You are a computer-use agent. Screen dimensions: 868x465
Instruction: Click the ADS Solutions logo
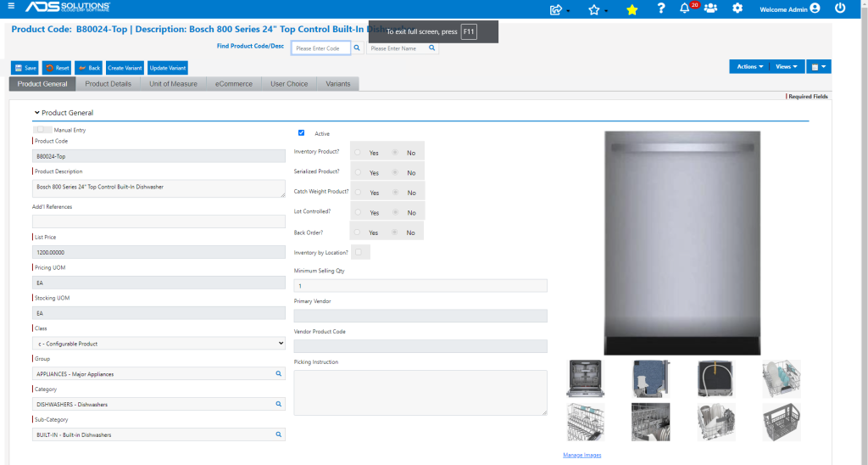click(x=68, y=7)
